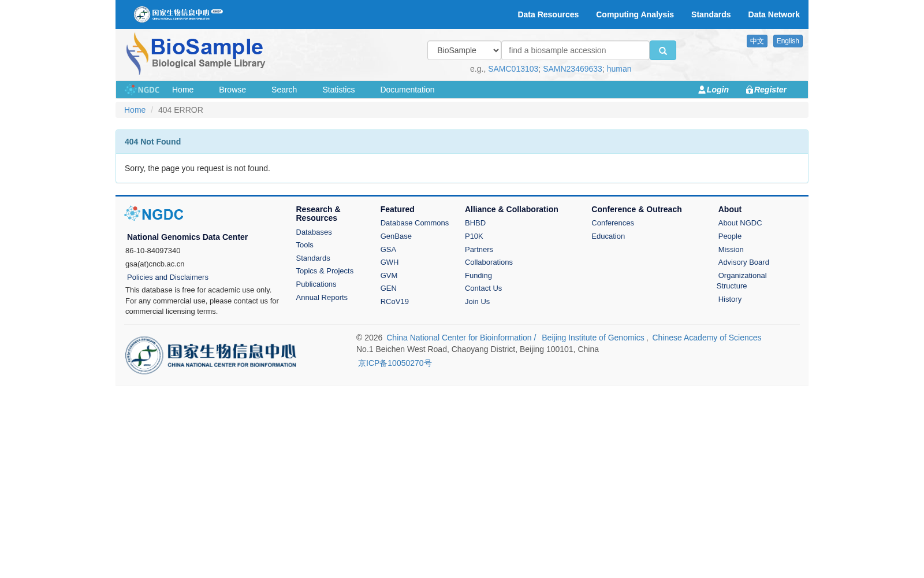Click the 404 Not Found panel heading
The width and height of the screenshot is (924, 578).
pos(462,142)
